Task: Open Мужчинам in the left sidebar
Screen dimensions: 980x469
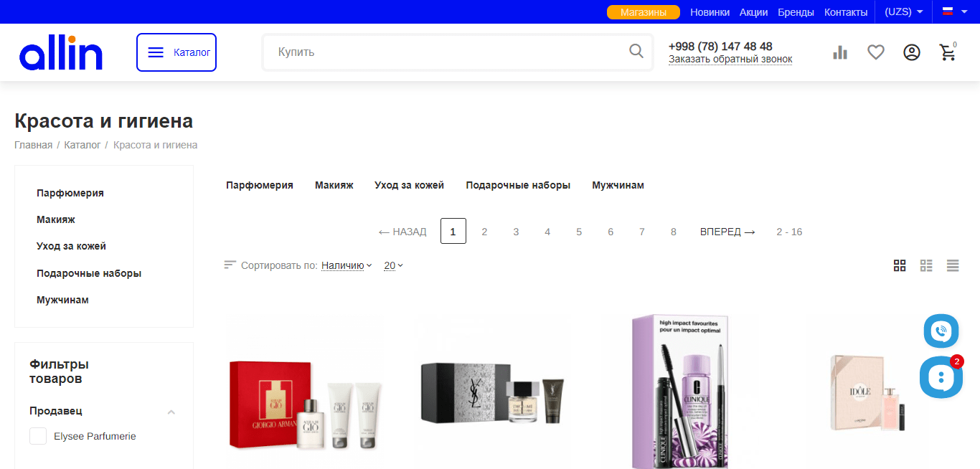Action: [x=62, y=300]
